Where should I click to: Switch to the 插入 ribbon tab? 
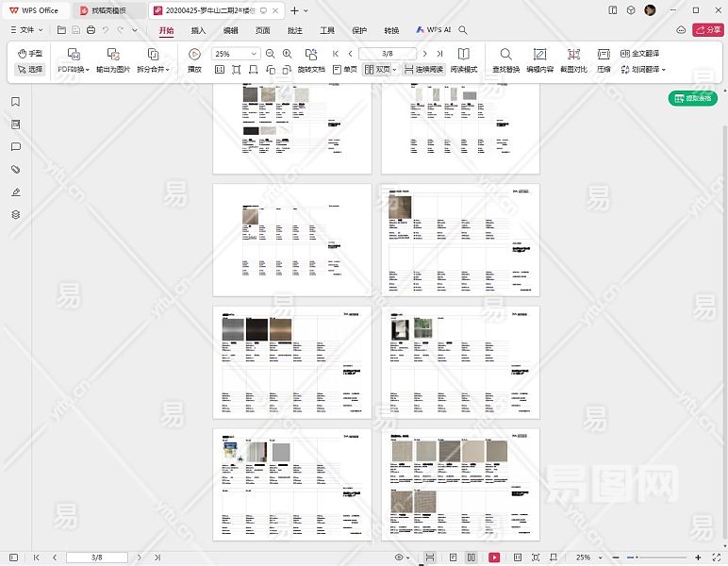(x=198, y=30)
